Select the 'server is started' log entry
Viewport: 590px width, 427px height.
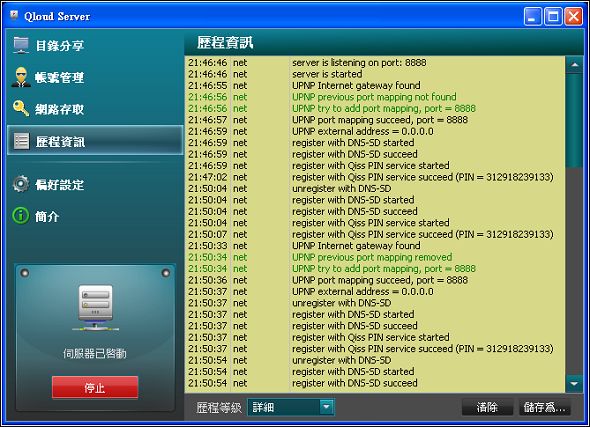click(x=375, y=74)
